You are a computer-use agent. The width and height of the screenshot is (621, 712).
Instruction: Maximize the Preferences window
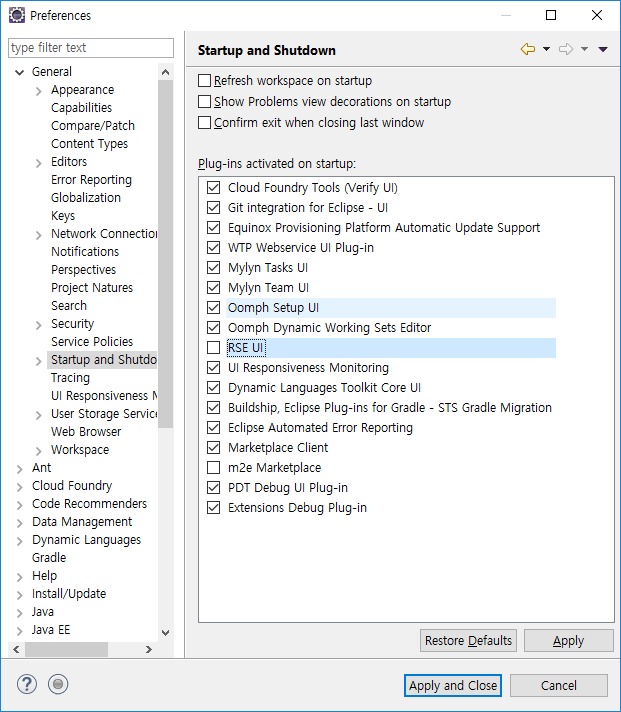click(551, 15)
